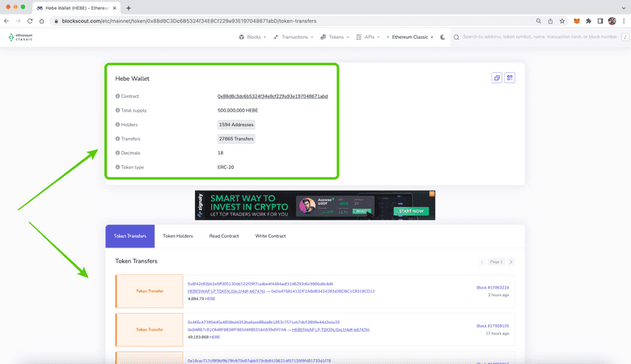The width and height of the screenshot is (631, 364).
Task: Open the Read Contract tab
Action: [224, 236]
